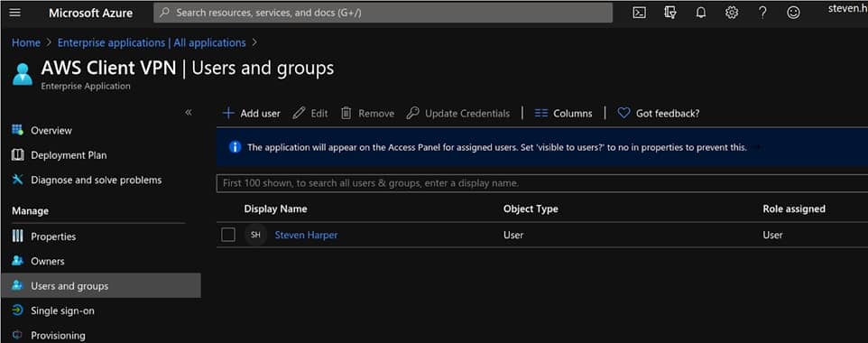Image resolution: width=868 pixels, height=343 pixels.
Task: Click the SH avatar circle
Action: pyautogui.click(x=255, y=235)
